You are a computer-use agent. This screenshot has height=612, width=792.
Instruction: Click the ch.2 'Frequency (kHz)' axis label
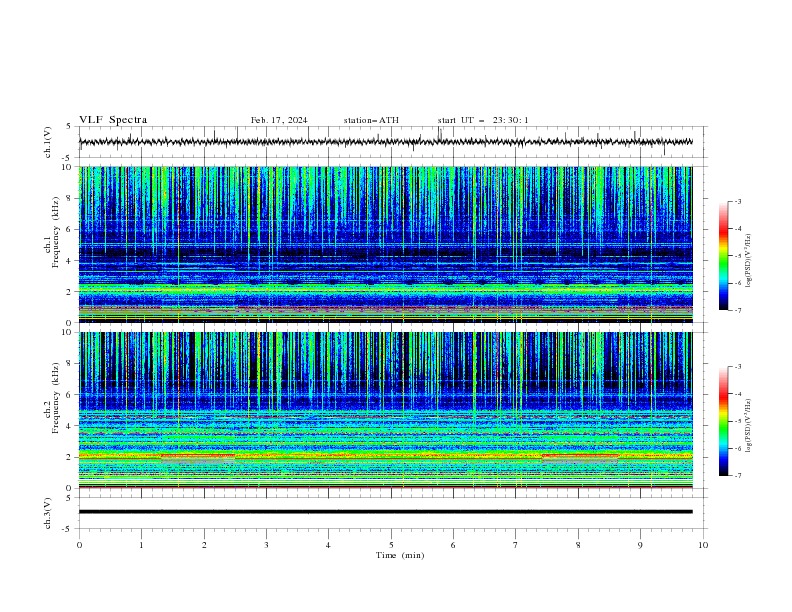pyautogui.click(x=55, y=398)
